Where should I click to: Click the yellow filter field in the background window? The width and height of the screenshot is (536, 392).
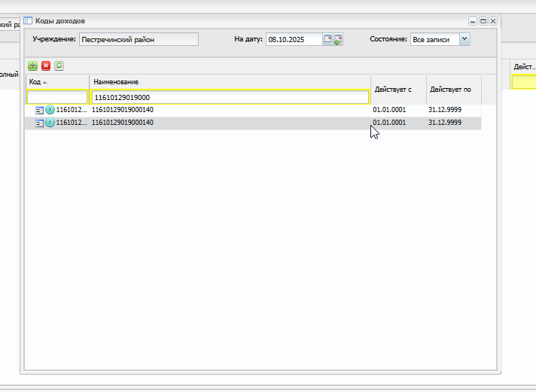coord(524,82)
